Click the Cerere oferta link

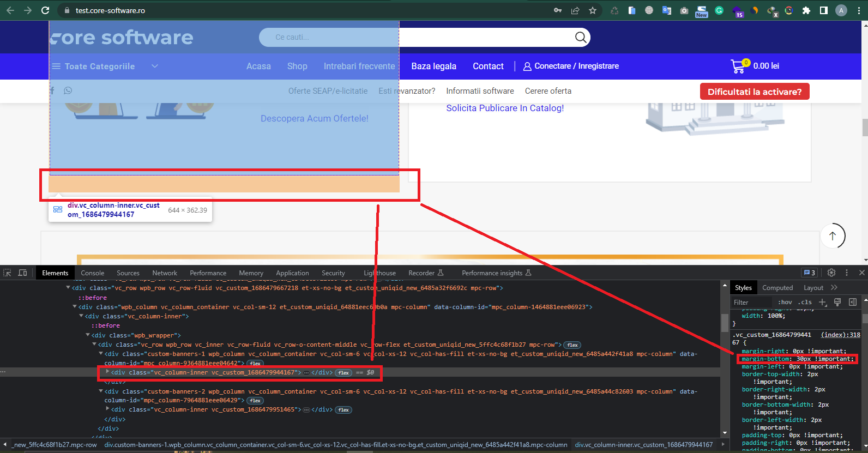[x=548, y=91]
